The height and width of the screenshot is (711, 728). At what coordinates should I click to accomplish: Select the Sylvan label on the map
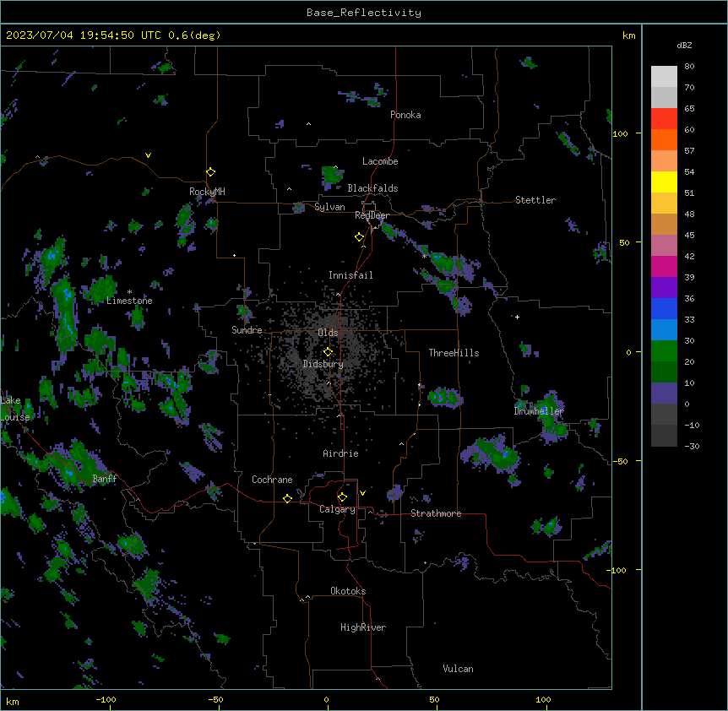pos(329,207)
